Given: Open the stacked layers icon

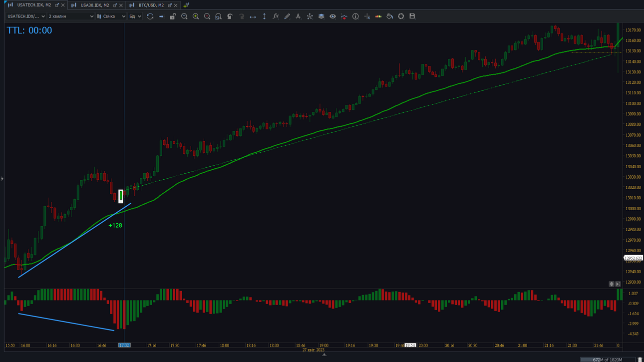Looking at the screenshot, I should 321,16.
